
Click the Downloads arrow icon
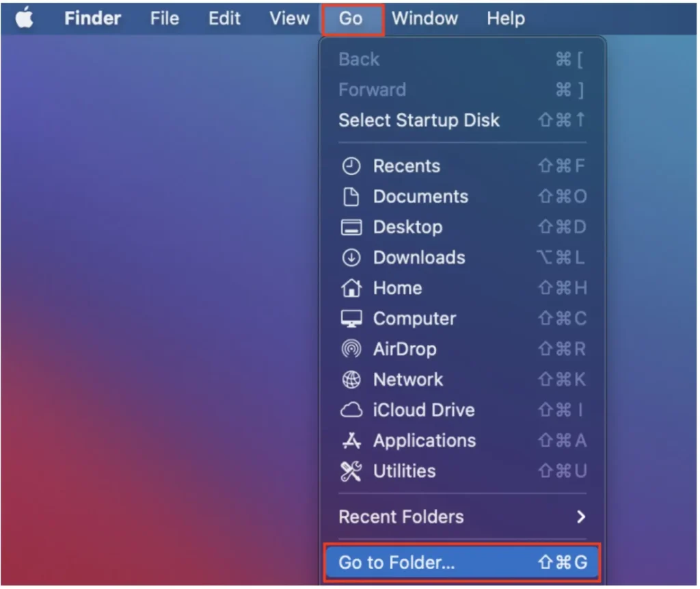pos(351,257)
